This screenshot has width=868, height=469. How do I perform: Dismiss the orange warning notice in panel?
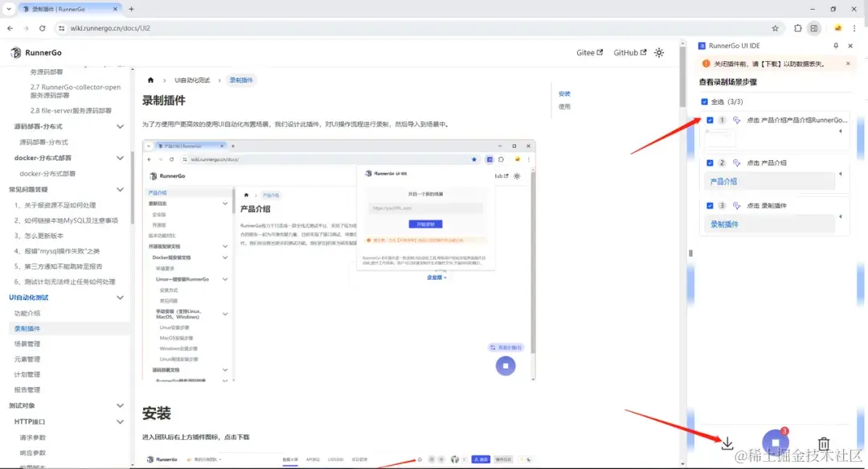tap(848, 64)
